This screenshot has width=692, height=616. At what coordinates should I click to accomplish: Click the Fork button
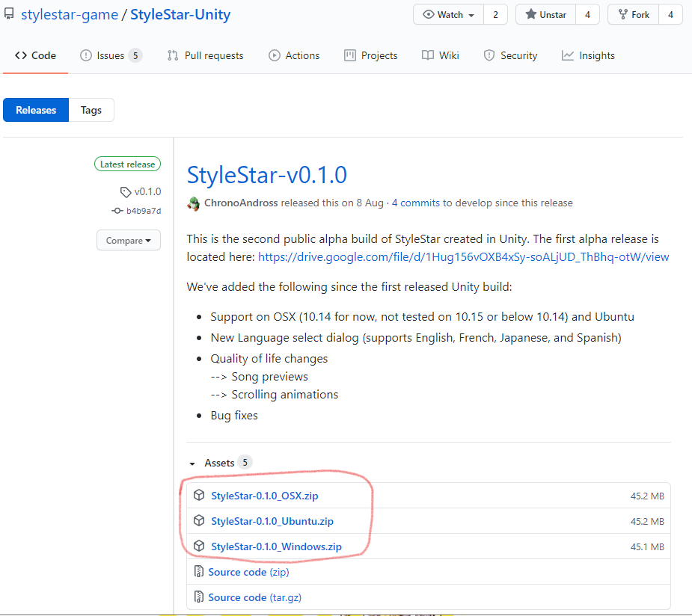coord(634,14)
